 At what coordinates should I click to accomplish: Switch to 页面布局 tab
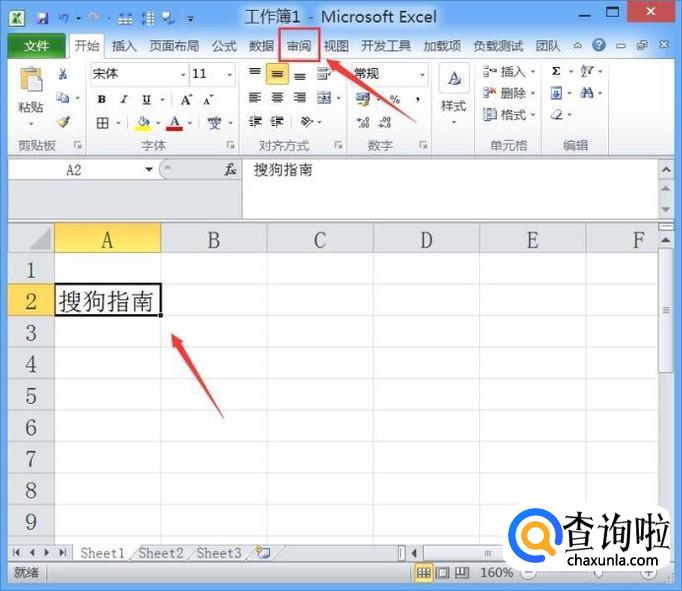pyautogui.click(x=174, y=46)
